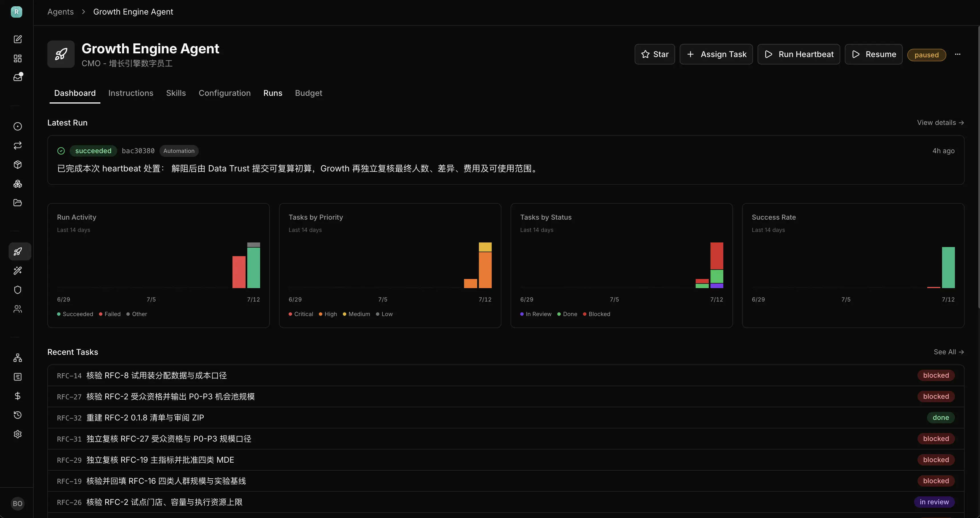Click the history clock sidebar icon
Viewport: 980px width, 518px height.
pyautogui.click(x=17, y=415)
